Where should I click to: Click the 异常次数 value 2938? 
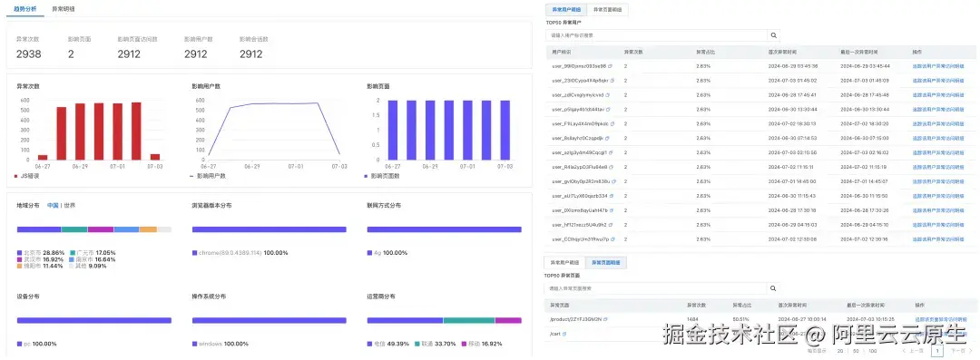(29, 54)
